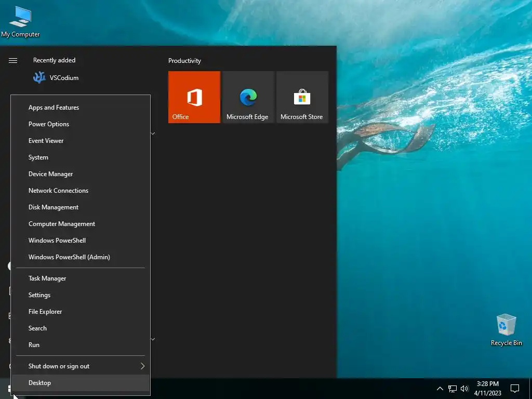Viewport: 532px width, 399px height.
Task: Open the My Computer desktop icon
Action: (x=20, y=22)
